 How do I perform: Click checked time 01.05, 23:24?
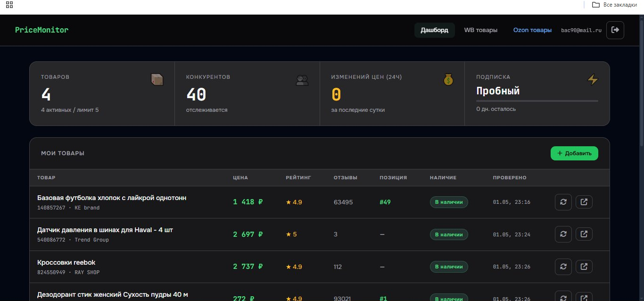(512, 234)
